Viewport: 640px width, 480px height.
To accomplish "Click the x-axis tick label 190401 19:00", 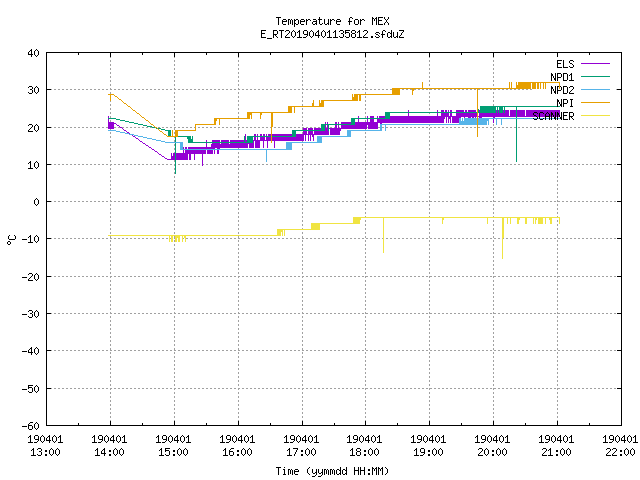I will (428, 445).
